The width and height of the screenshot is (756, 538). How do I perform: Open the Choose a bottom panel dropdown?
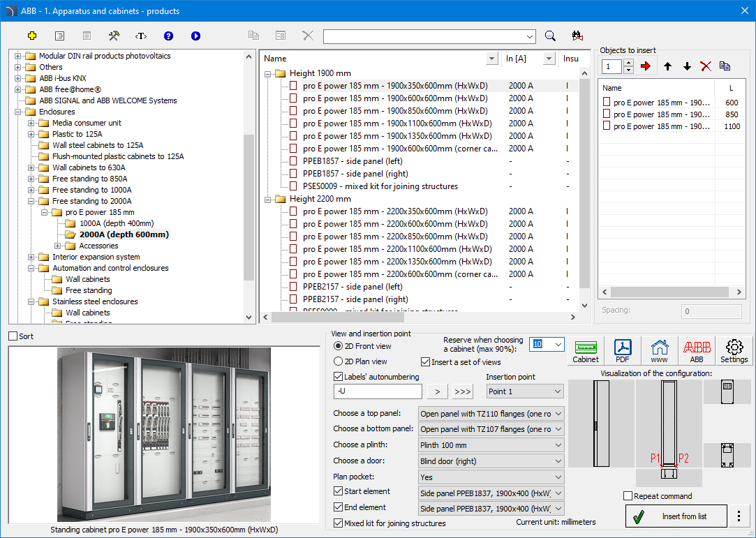coord(491,429)
